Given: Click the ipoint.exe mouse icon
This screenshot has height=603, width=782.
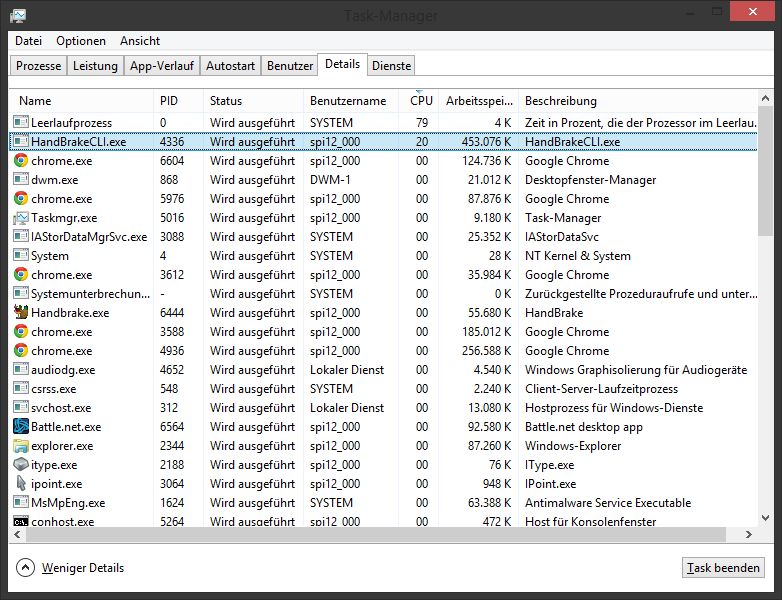Looking at the screenshot, I should 21,483.
